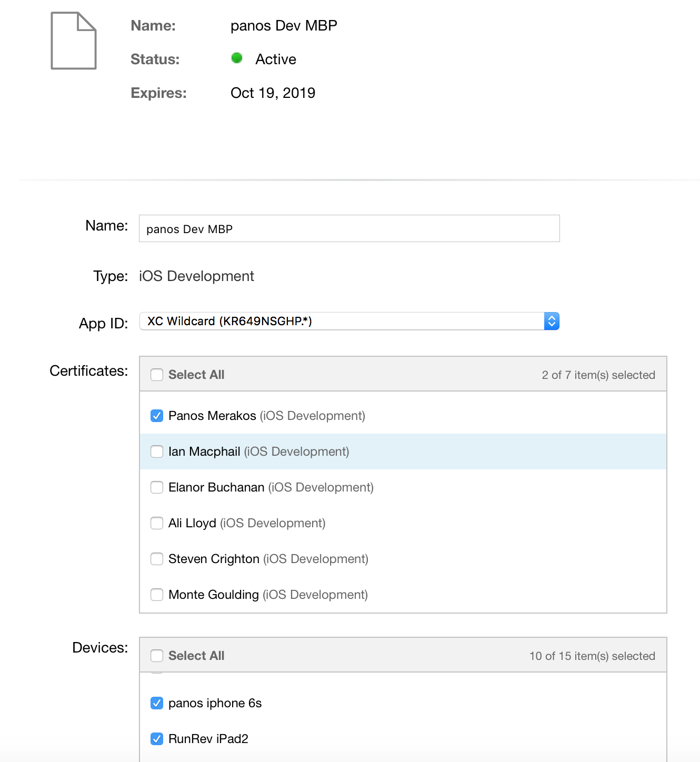Viewport: 700px width, 762px height.
Task: Uncheck panos iphone 6s device
Action: (157, 703)
